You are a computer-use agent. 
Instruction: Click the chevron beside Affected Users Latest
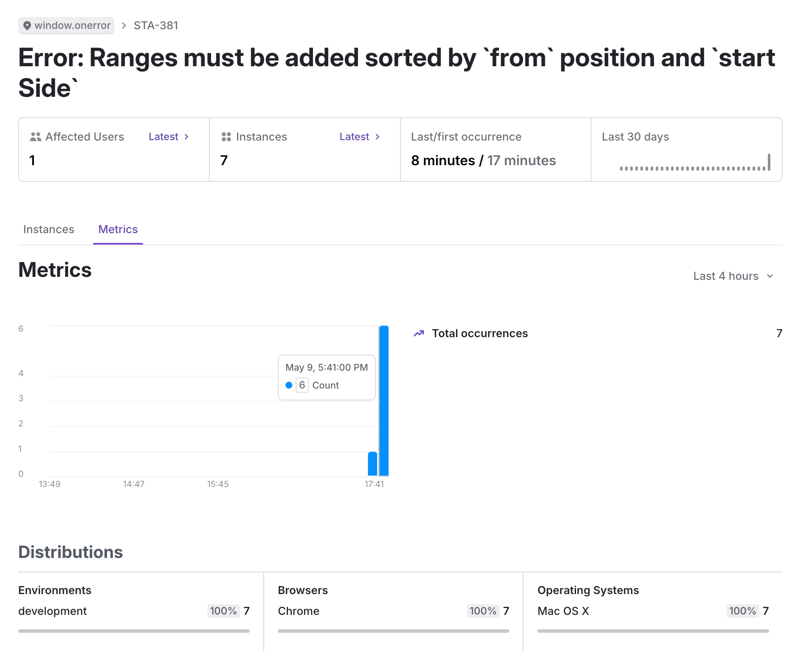(x=186, y=137)
